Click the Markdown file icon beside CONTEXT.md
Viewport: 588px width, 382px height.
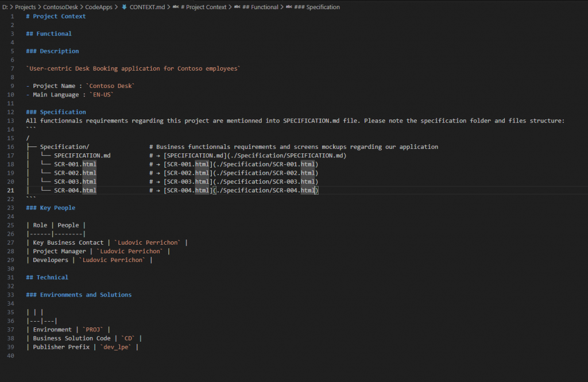click(x=125, y=7)
